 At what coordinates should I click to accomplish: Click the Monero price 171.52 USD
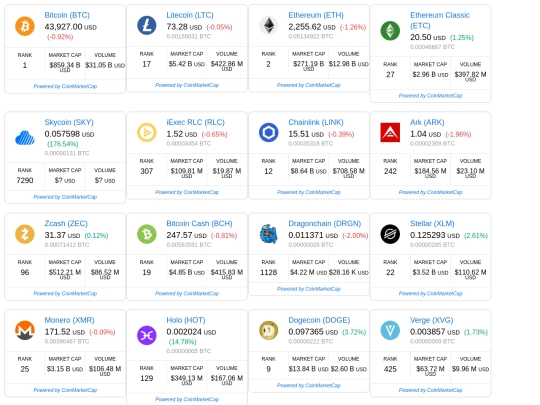click(65, 332)
